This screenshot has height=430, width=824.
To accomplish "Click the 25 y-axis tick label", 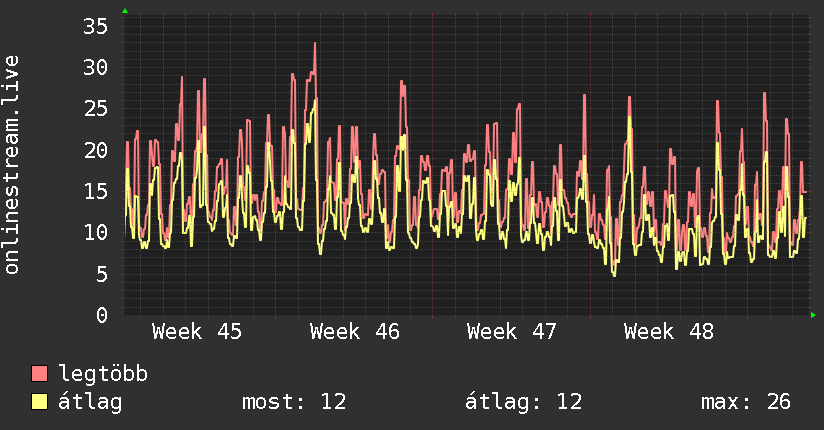I will pos(96,109).
